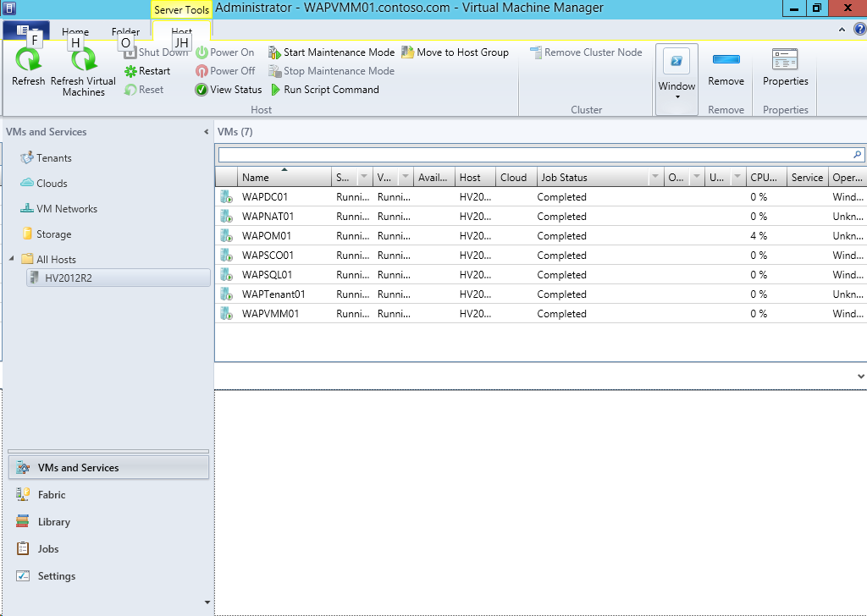Image resolution: width=867 pixels, height=616 pixels.
Task: Sort by Service column header
Action: click(807, 178)
